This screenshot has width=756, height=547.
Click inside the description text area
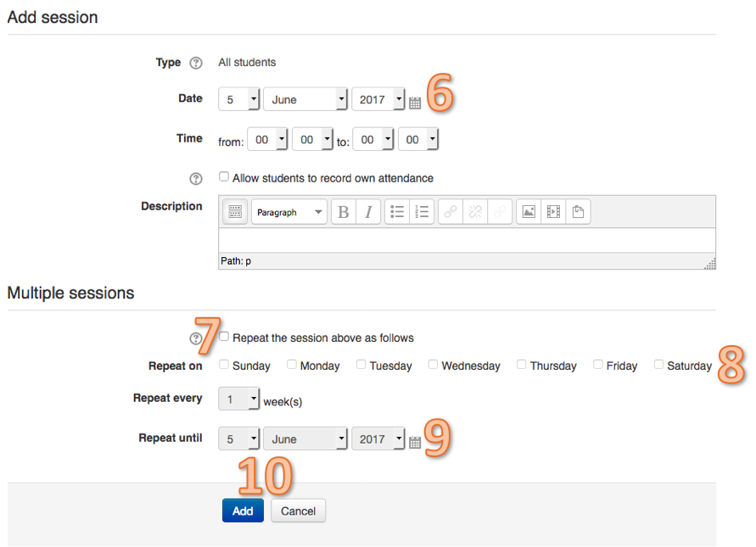tap(467, 240)
